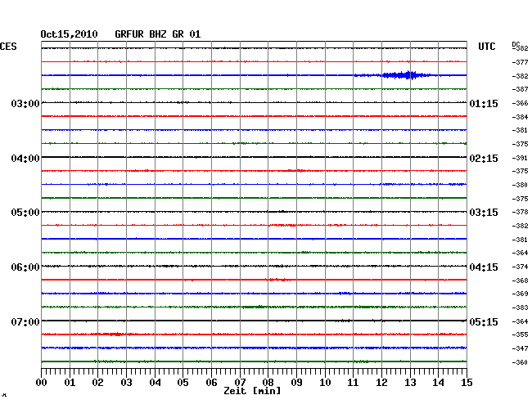Viewport: 532px width, 404px height.
Task: Click minute tick label 02
Action: [97, 383]
